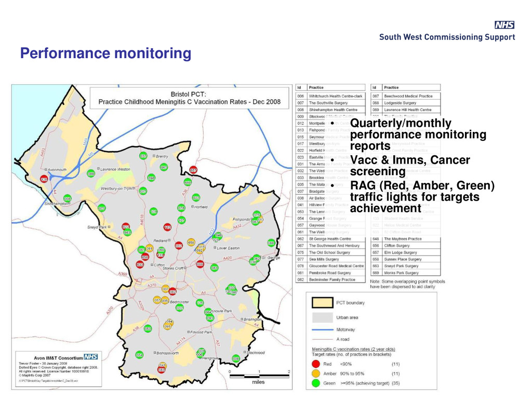Click the Amber legend circle swatch
The height and width of the screenshot is (399, 532).
[316, 373]
